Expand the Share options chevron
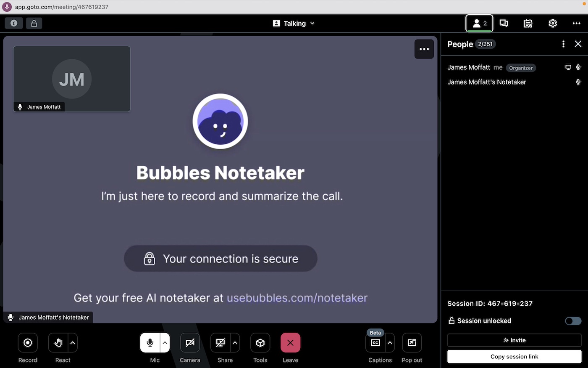This screenshot has width=588, height=368. click(235, 343)
